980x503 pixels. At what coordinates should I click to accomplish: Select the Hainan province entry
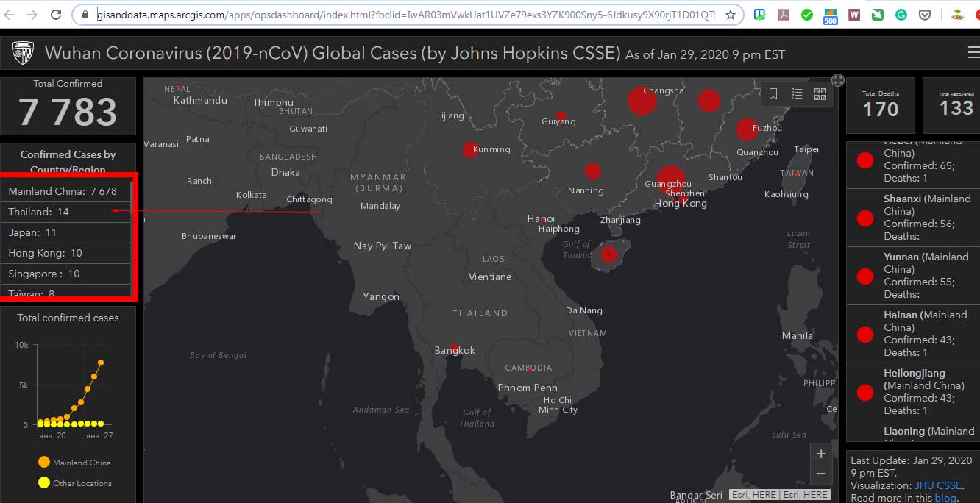(913, 334)
